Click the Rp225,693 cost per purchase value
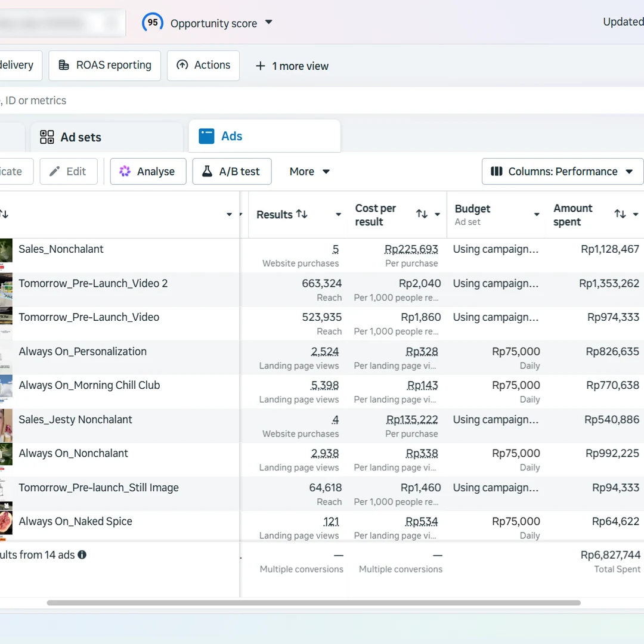 tap(411, 249)
